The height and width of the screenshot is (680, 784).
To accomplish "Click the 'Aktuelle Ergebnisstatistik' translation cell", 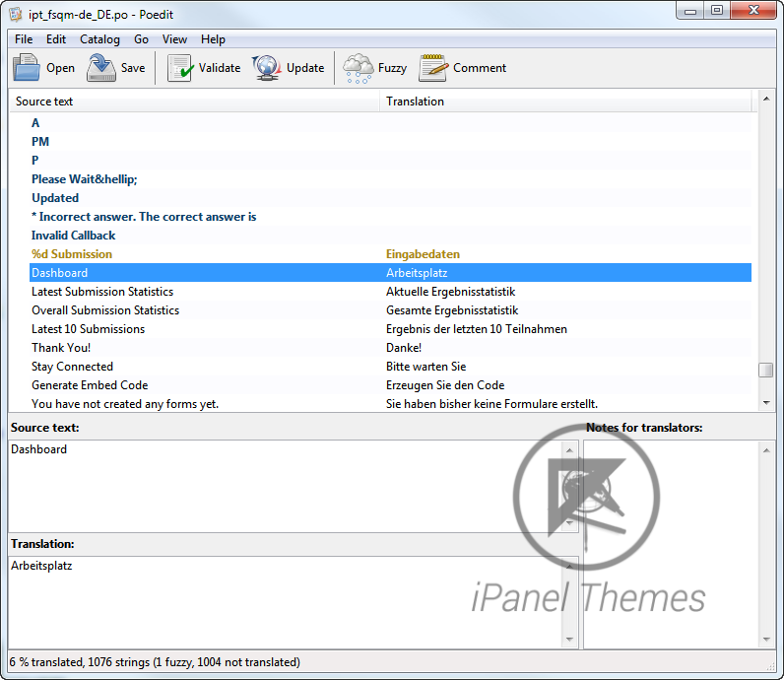I will [450, 291].
